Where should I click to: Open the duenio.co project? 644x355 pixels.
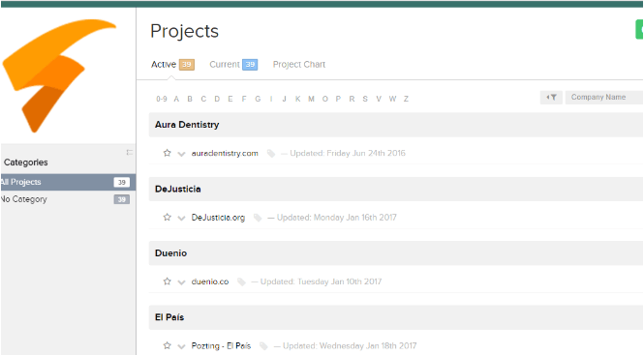[210, 281]
